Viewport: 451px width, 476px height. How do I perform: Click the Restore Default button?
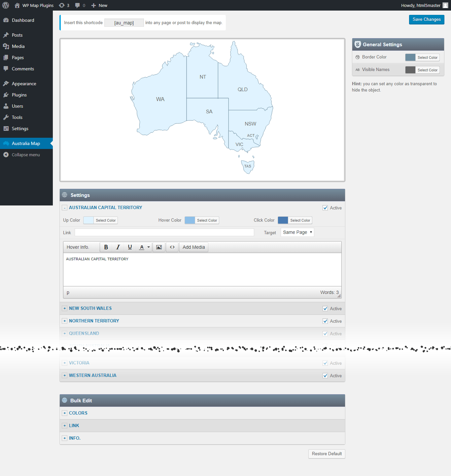pyautogui.click(x=327, y=454)
